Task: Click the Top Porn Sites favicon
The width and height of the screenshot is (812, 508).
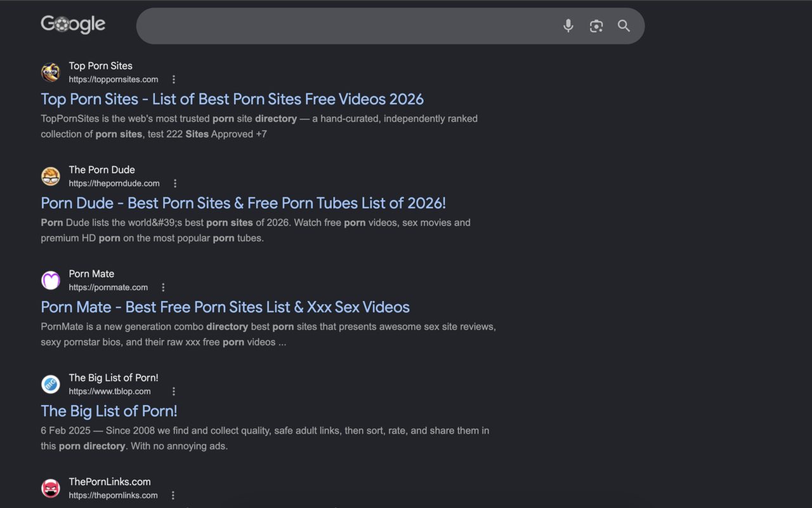Action: 51,72
